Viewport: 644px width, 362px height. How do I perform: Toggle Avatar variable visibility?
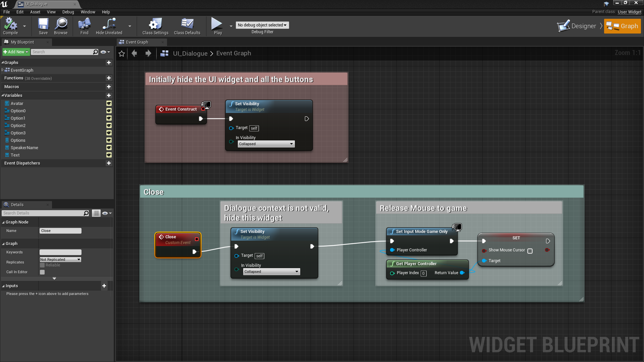(109, 104)
